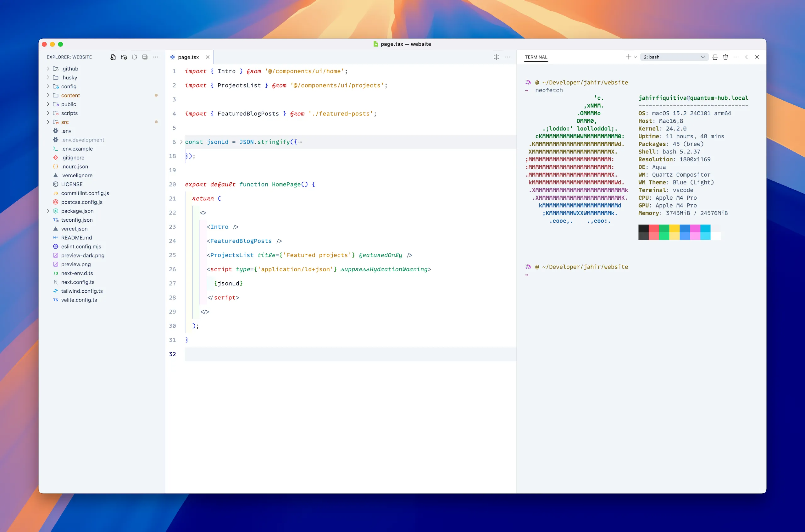Switch to the TERMINAL tab
Screen dimensions: 805x532
(x=536, y=57)
